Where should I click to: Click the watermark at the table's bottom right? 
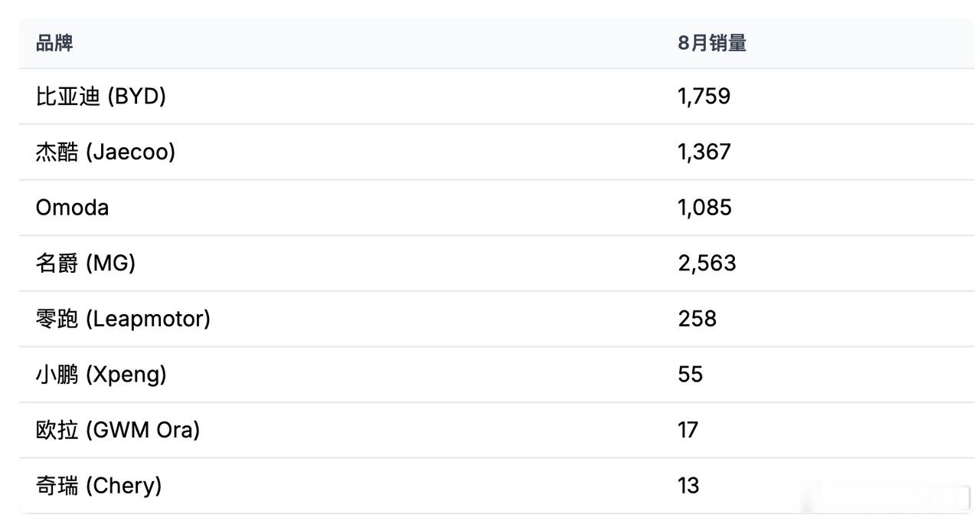[x=880, y=496]
